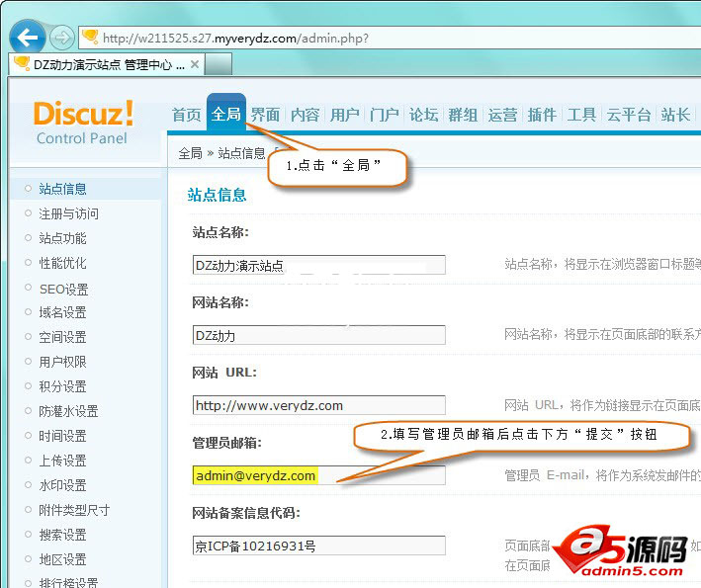Open the 界面 top menu
Image resolution: width=701 pixels, height=588 pixels.
pyautogui.click(x=265, y=115)
